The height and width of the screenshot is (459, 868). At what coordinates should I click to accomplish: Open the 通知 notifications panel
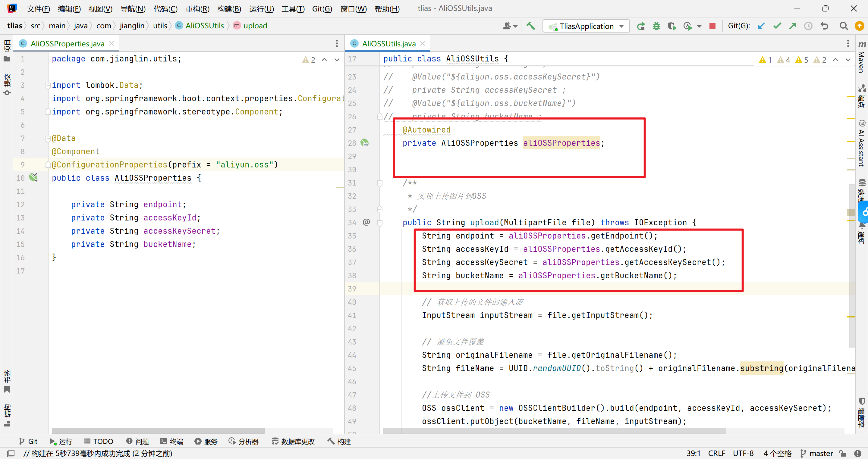(862, 234)
